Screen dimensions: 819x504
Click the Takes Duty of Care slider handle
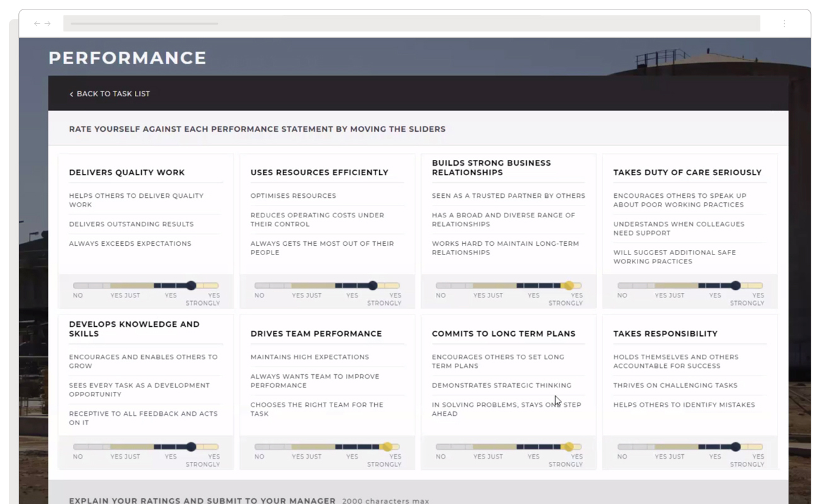tap(735, 285)
